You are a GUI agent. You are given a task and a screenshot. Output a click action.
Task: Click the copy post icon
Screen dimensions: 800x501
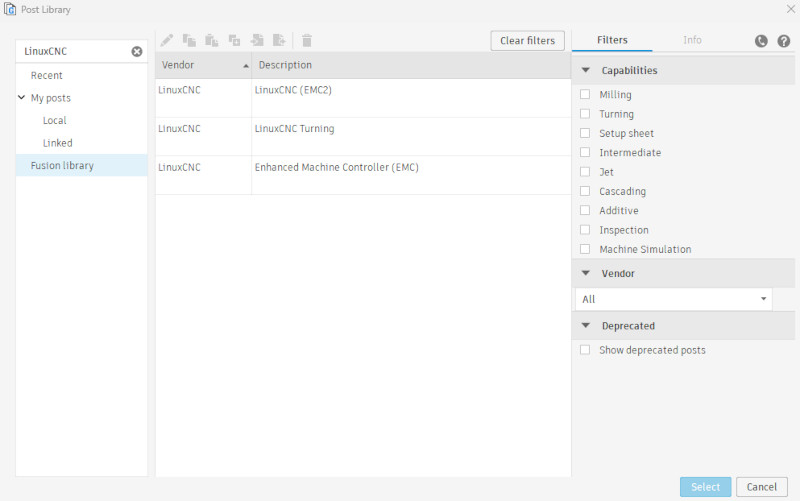(189, 40)
